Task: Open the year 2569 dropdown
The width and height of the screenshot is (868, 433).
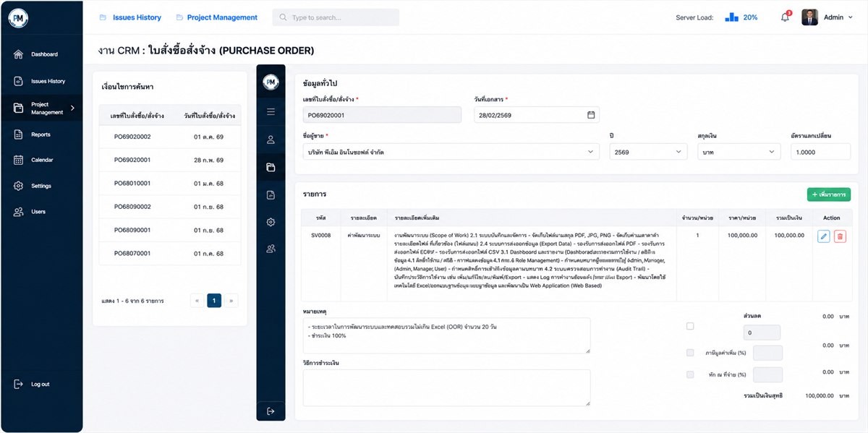Action: (648, 152)
